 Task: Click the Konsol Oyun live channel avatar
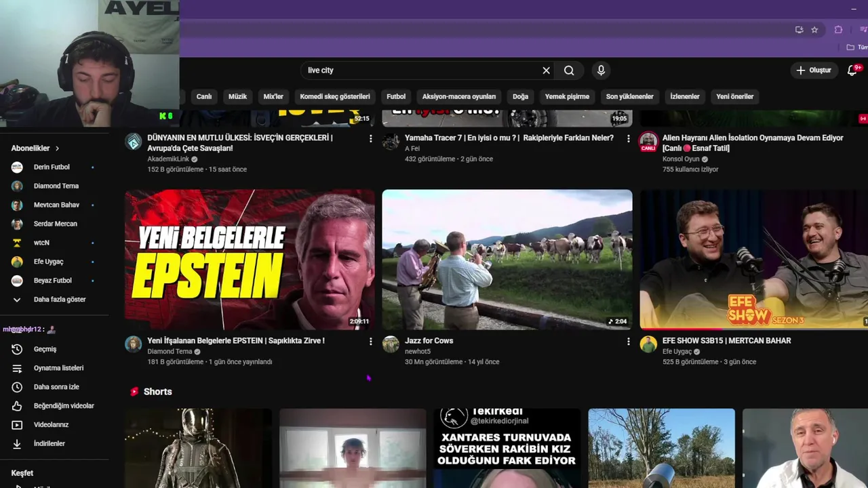pos(648,142)
